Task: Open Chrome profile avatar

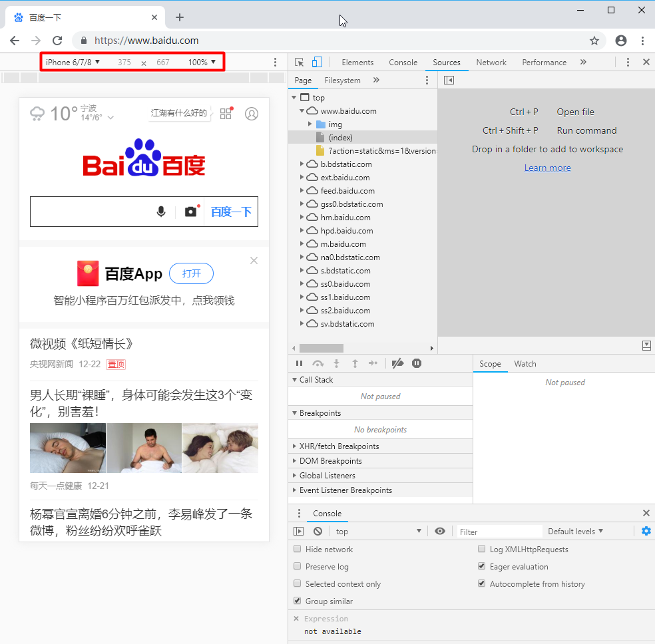Action: [621, 41]
